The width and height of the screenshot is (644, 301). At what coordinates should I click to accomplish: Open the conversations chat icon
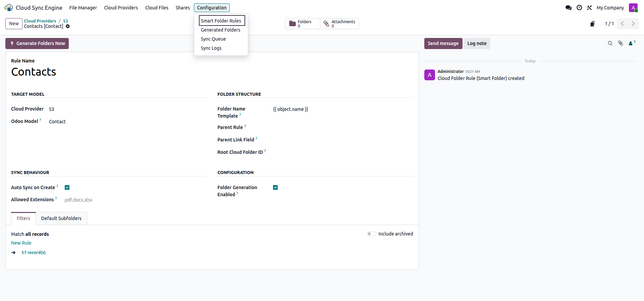pos(569,7)
